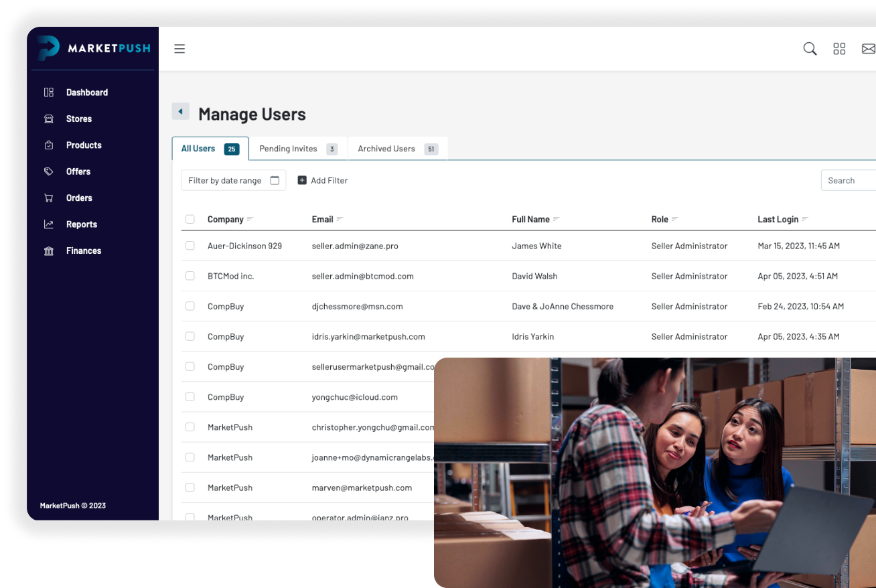
Task: Click email yongchuc@icloud.com
Action: coord(355,396)
